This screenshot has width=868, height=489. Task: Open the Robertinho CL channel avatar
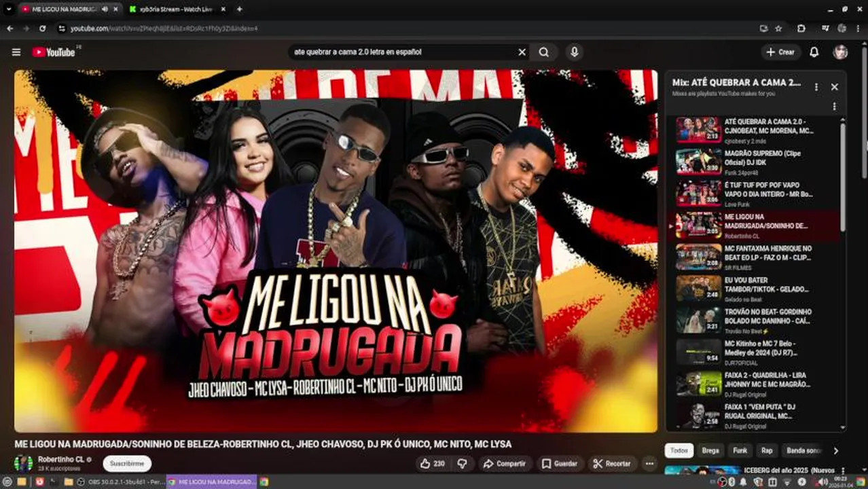click(24, 464)
